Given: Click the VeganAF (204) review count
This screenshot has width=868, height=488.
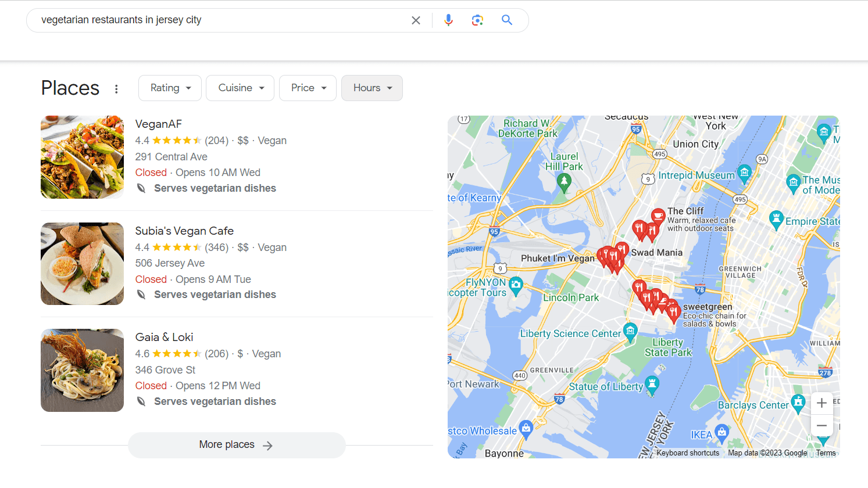Looking at the screenshot, I should 217,141.
